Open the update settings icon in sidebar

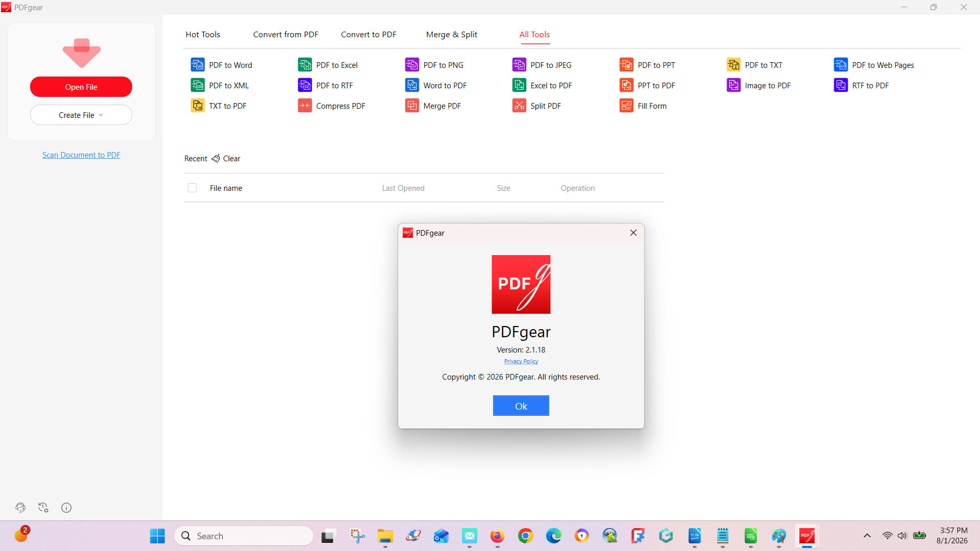tap(43, 508)
